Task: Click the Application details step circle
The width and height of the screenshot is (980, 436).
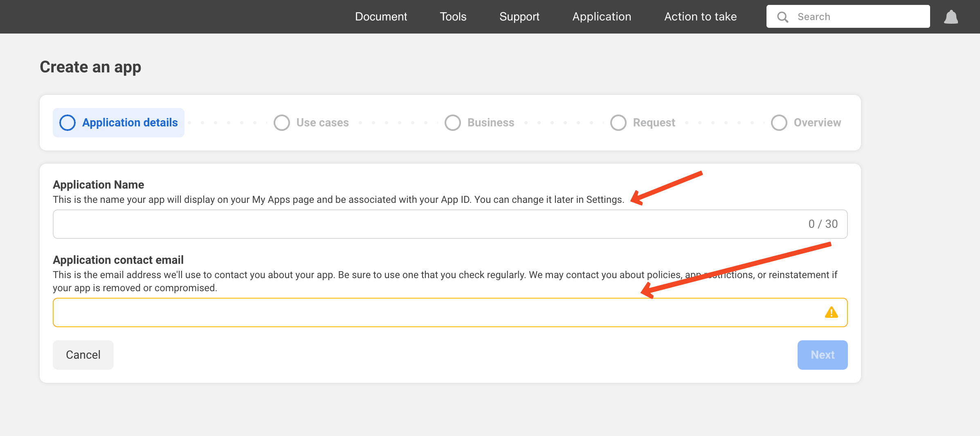Action: [67, 123]
